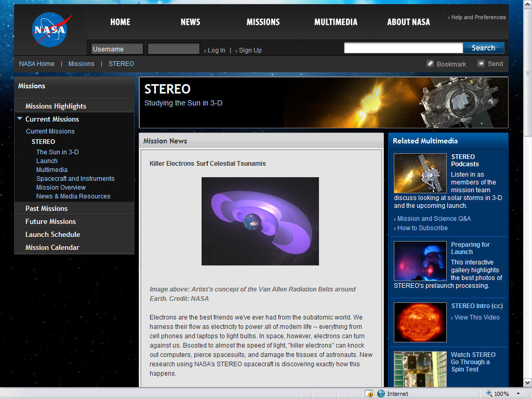Open Watch STEREO Go Through a Spin Test

pyautogui.click(x=473, y=362)
